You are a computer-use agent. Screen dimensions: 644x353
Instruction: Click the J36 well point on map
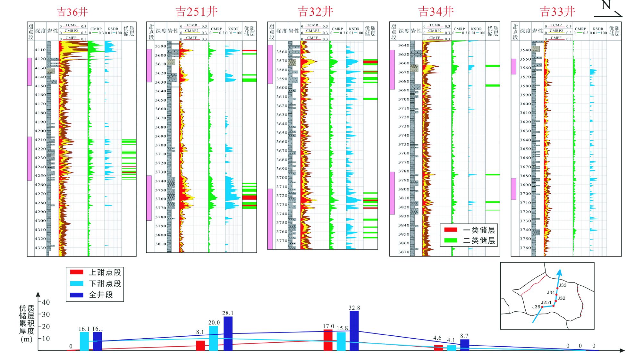click(x=542, y=307)
